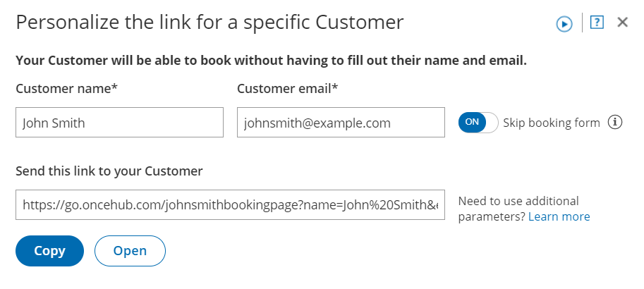644x289 pixels.
Task: Click the "Customer email*" label
Action: tap(288, 88)
